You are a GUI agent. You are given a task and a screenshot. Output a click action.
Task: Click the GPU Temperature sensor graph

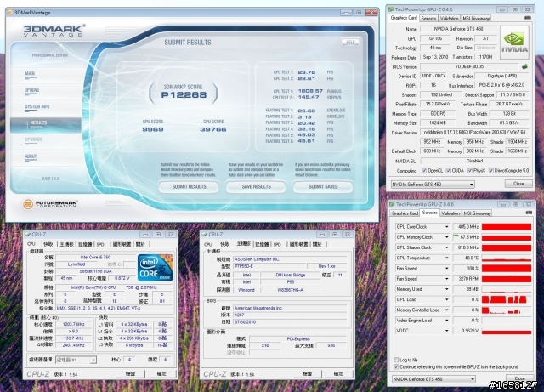point(507,258)
